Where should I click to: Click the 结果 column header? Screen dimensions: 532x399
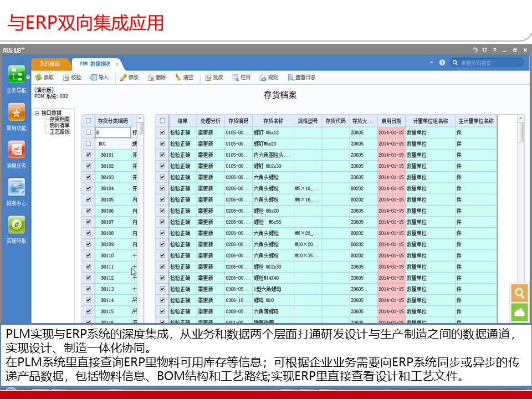pos(182,121)
